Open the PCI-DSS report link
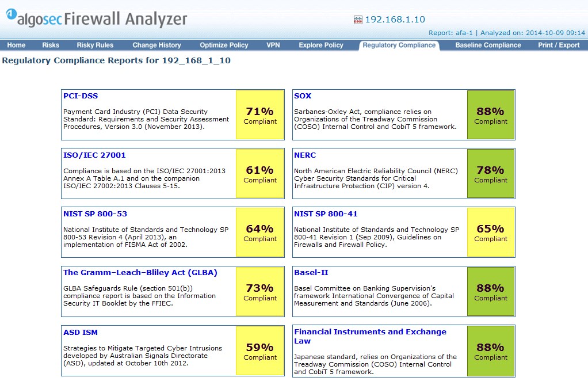Screen dimensions: 588x385 [81, 96]
